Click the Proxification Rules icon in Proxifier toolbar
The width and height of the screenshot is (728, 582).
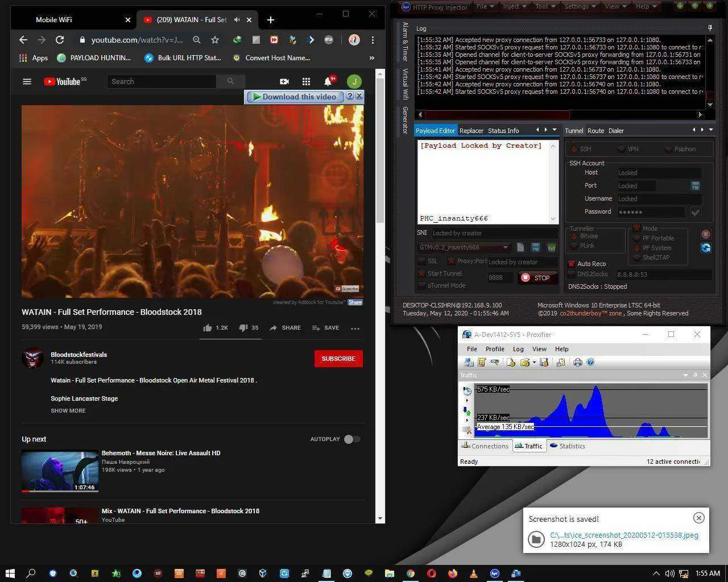click(x=481, y=362)
